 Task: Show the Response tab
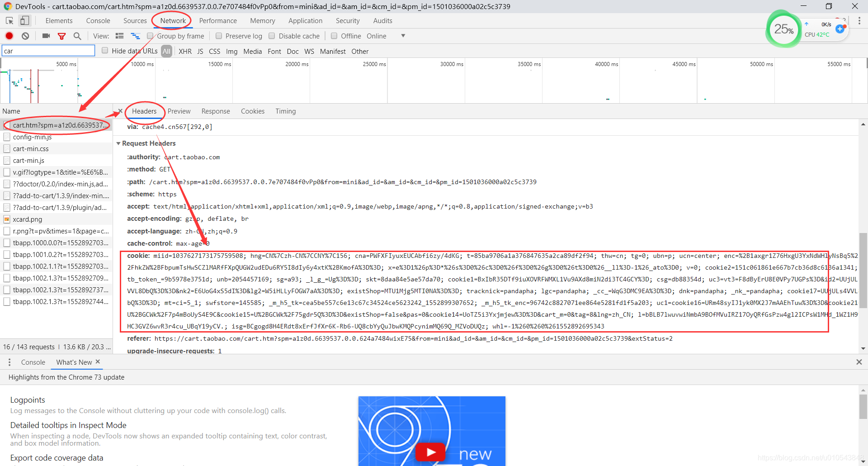(x=216, y=111)
